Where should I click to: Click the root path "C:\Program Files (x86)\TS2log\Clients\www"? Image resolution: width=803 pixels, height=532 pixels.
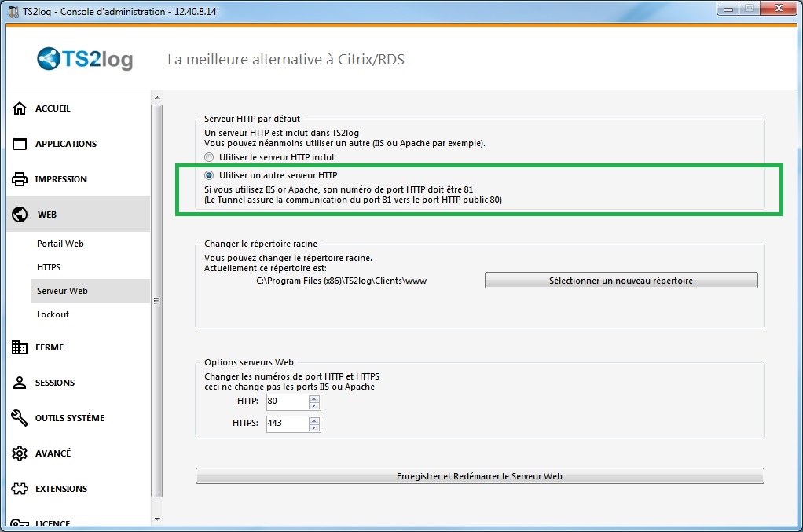click(x=342, y=281)
